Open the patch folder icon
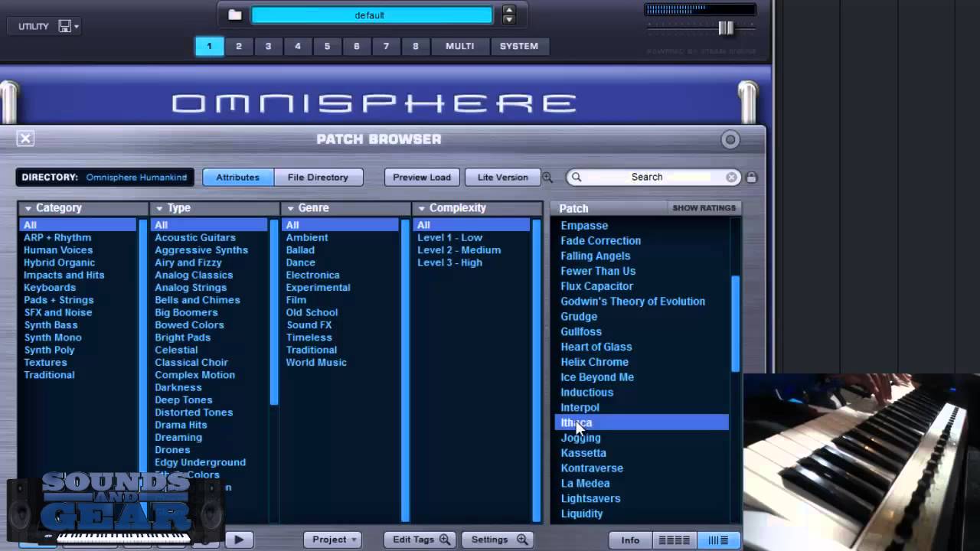Viewport: 980px width, 551px height. click(x=235, y=15)
